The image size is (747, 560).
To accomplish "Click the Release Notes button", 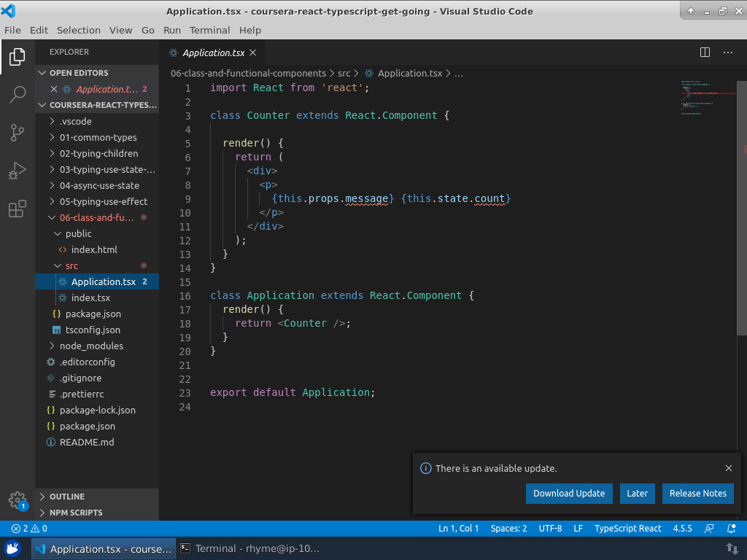I will coord(697,493).
